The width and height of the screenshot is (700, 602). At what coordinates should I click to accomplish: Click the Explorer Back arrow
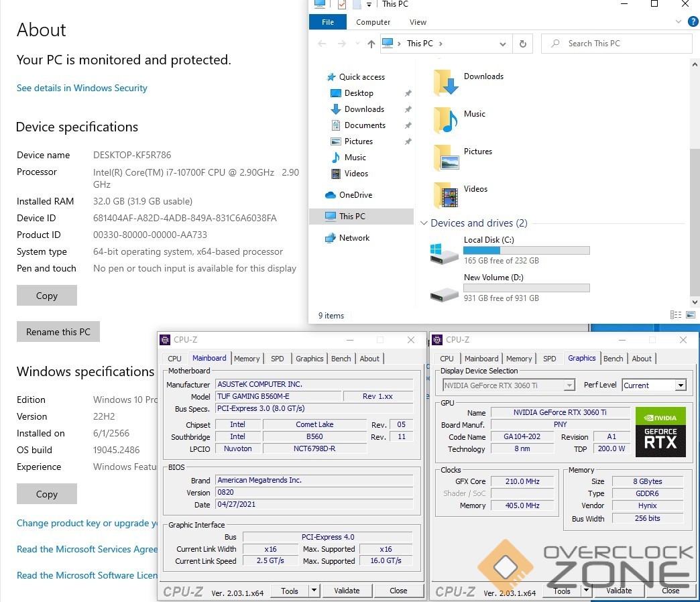[x=322, y=44]
